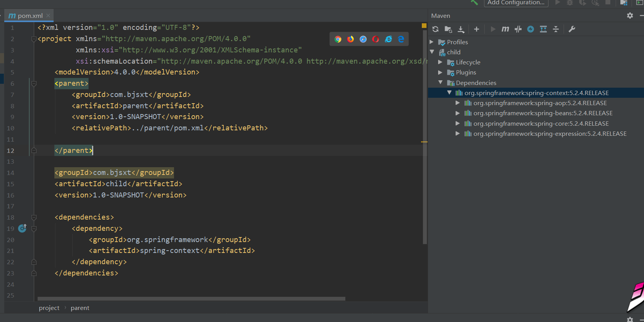Show Maven dependencies diagram
This screenshot has height=322, width=644.
coord(543,29)
